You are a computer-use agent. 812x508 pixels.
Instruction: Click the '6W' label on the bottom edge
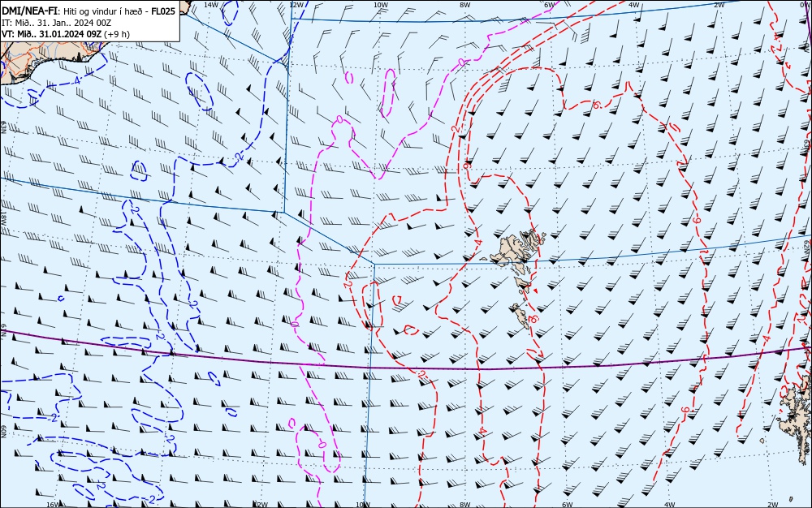[567, 505]
